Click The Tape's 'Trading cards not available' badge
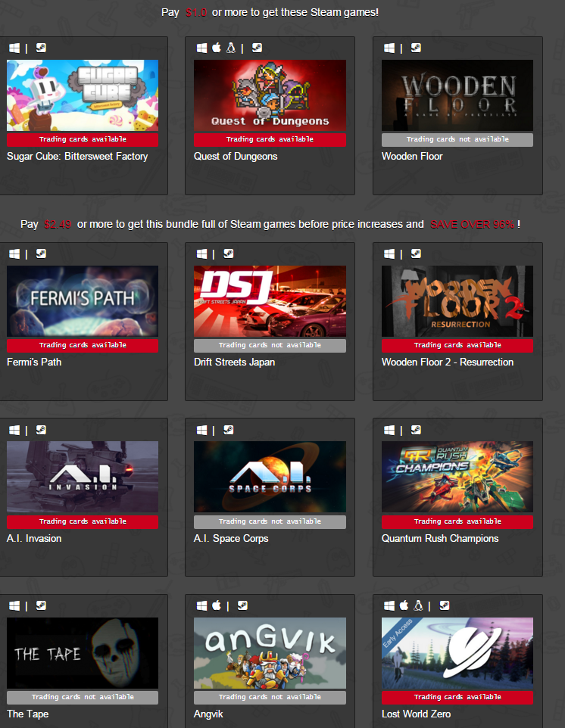Viewport: 565px width, 728px height. tap(83, 698)
